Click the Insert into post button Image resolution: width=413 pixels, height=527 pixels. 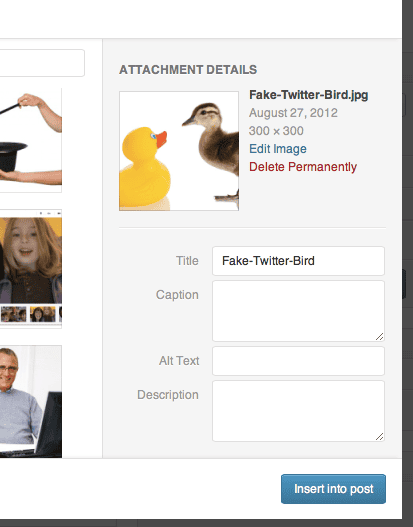click(x=333, y=489)
